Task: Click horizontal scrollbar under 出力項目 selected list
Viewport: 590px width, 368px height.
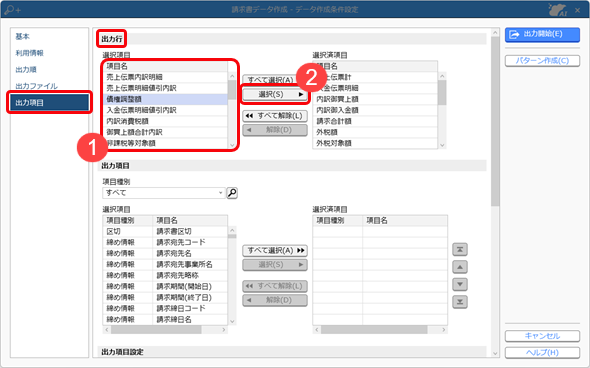Action: [380, 330]
